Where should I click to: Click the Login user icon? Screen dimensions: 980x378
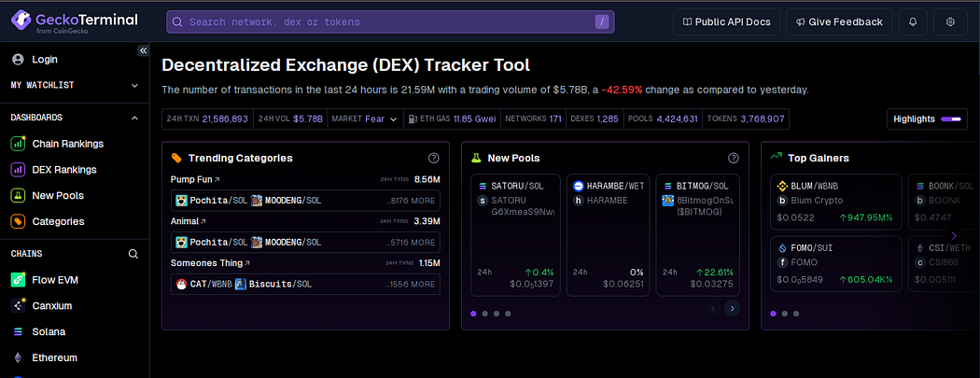pyautogui.click(x=18, y=60)
